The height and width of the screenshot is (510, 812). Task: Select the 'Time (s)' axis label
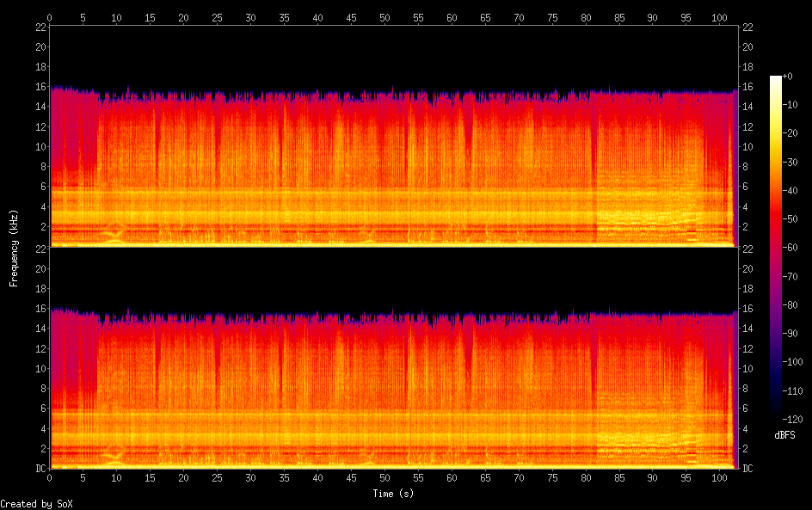pyautogui.click(x=393, y=494)
